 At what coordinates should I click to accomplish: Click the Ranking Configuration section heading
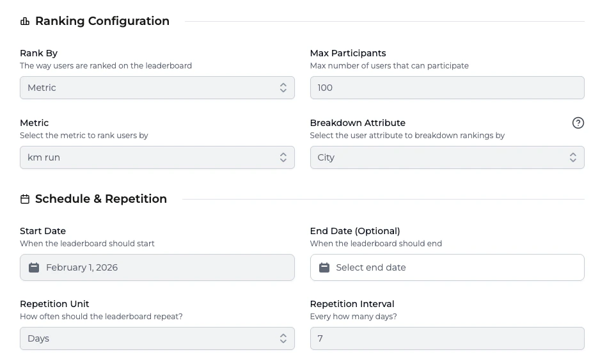pos(102,21)
